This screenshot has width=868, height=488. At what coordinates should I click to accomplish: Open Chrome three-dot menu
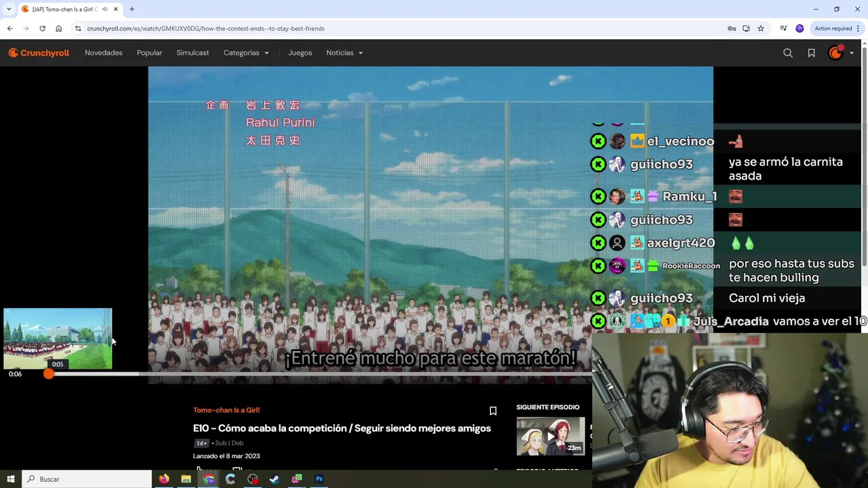pyautogui.click(x=859, y=28)
